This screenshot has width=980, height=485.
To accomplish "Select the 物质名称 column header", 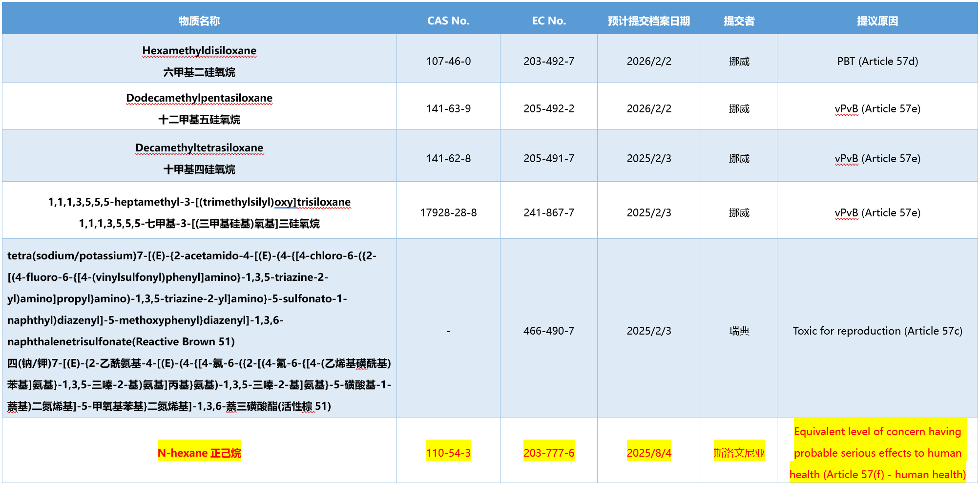I will pos(200,21).
